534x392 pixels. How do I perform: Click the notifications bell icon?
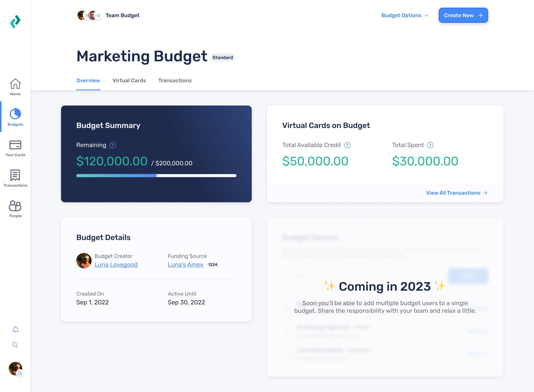15,329
